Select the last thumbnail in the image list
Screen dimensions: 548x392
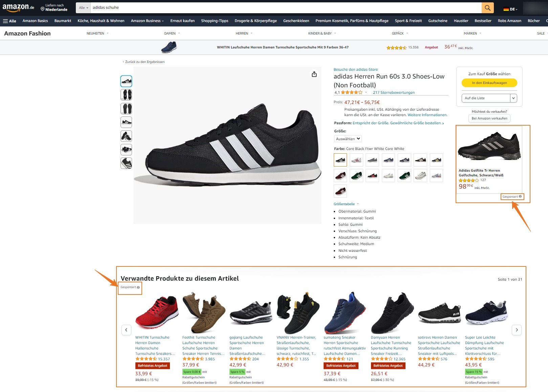pyautogui.click(x=126, y=163)
